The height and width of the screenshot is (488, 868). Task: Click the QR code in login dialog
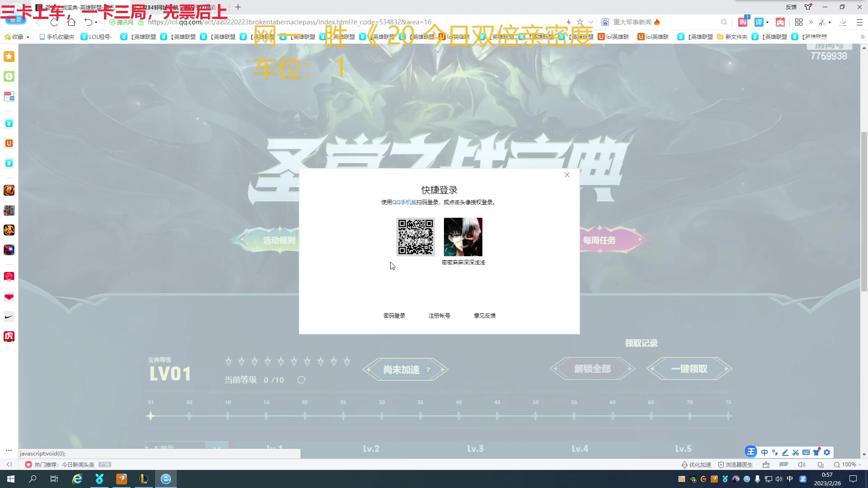pos(415,237)
